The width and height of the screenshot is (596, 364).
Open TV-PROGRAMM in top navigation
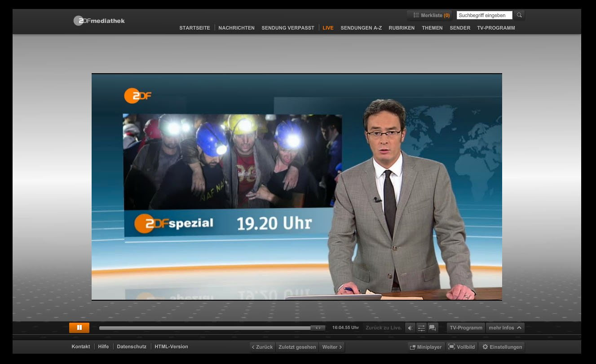(496, 28)
